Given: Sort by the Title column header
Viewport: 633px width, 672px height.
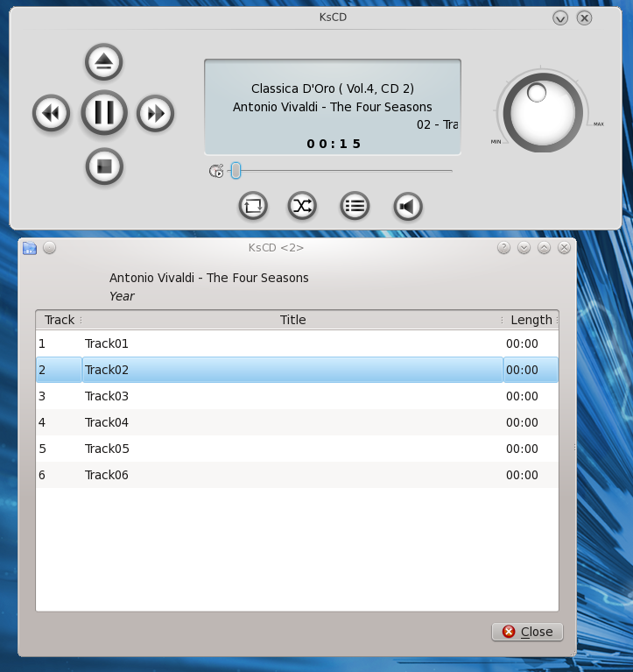Looking at the screenshot, I should 292,320.
